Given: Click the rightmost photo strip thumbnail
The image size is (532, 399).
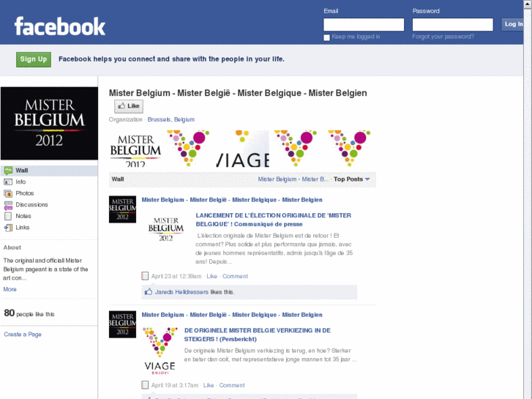Looking at the screenshot, I should [x=350, y=149].
